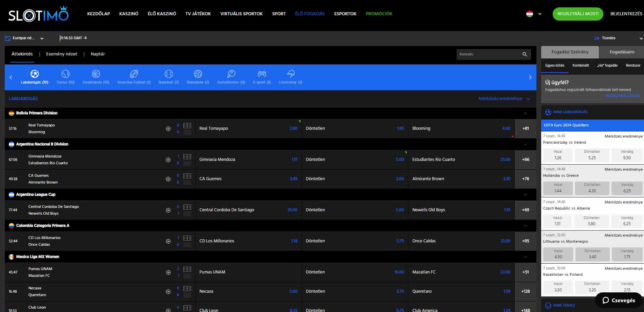Open pitch view icon for Pumas UNAM match

pos(187,269)
